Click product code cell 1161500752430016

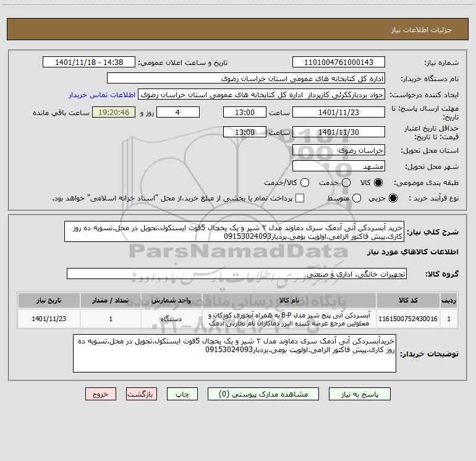(408, 319)
